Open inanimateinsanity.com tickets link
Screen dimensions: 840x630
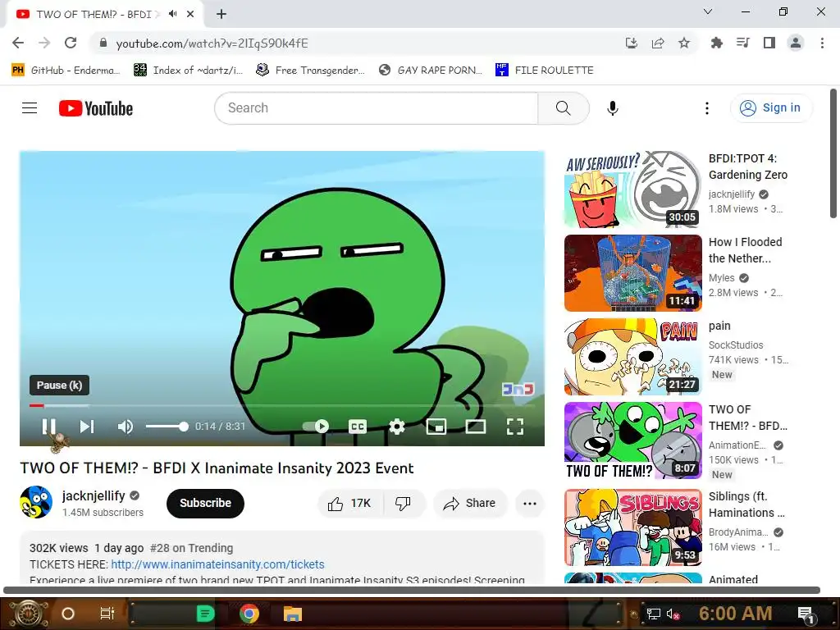click(217, 564)
